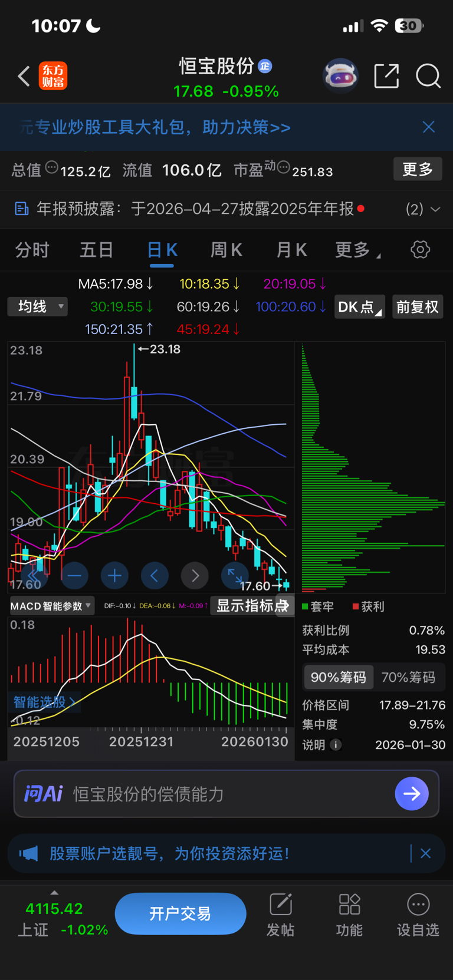Open the search magnifier icon
This screenshot has width=453, height=980.
point(428,76)
